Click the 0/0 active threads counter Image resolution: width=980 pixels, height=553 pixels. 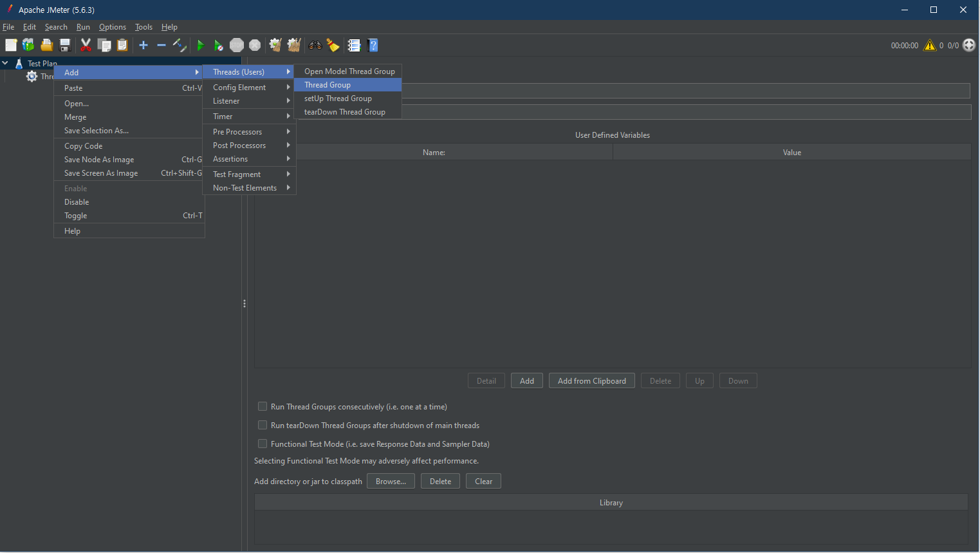(x=953, y=46)
